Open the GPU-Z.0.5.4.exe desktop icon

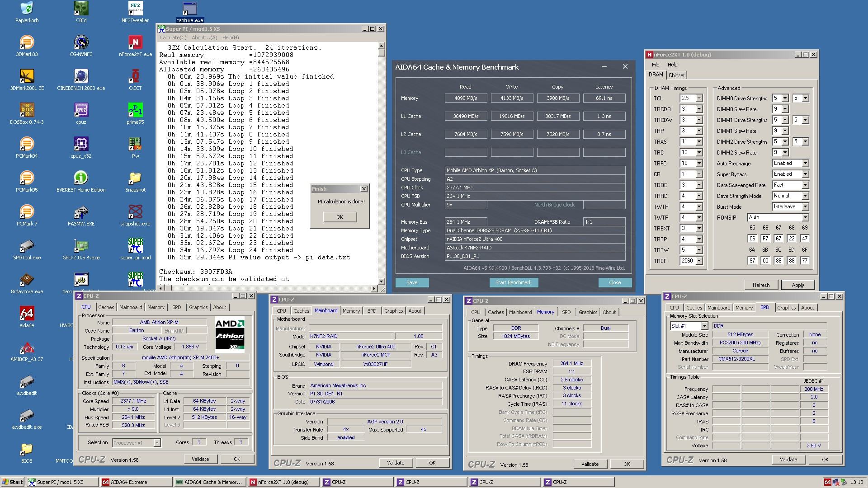tap(81, 246)
